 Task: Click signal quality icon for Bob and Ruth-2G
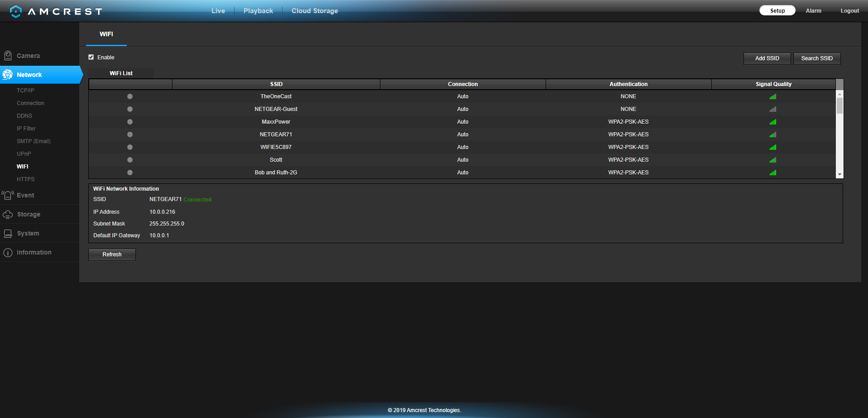(773, 173)
